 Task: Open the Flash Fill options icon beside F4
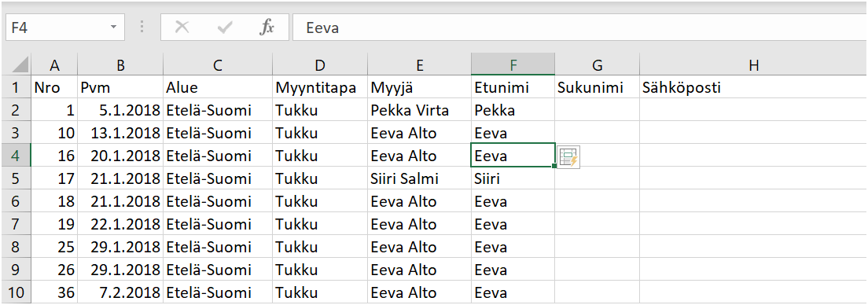coord(568,158)
